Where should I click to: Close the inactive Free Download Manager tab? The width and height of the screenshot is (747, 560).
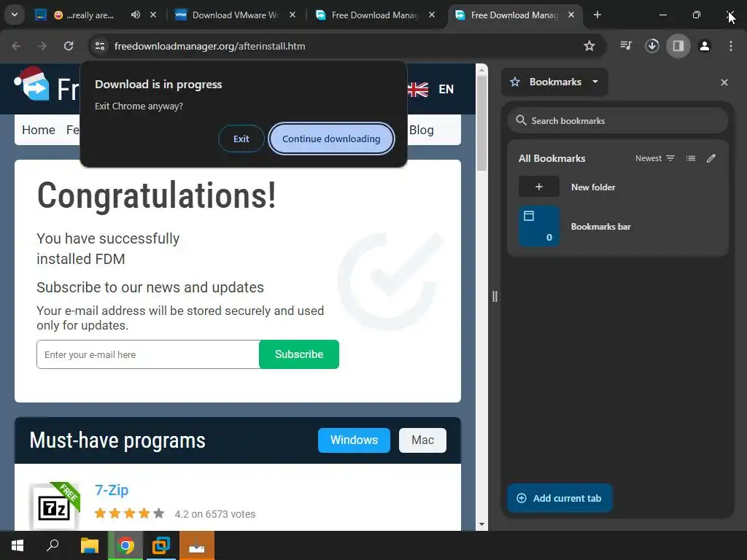pos(432,15)
